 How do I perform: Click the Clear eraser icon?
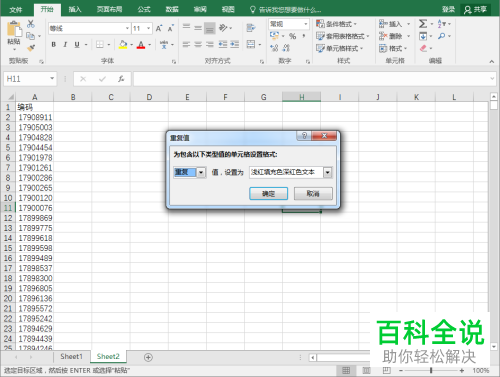(423, 48)
